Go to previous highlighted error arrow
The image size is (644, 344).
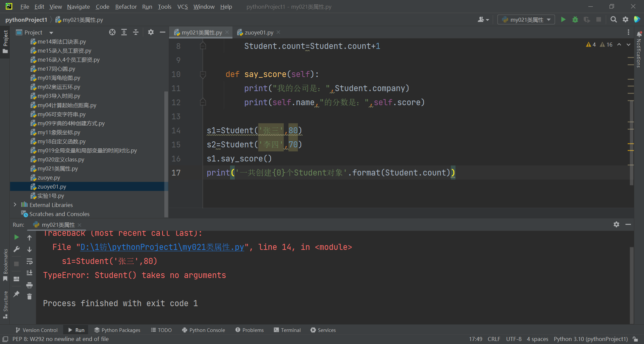619,45
